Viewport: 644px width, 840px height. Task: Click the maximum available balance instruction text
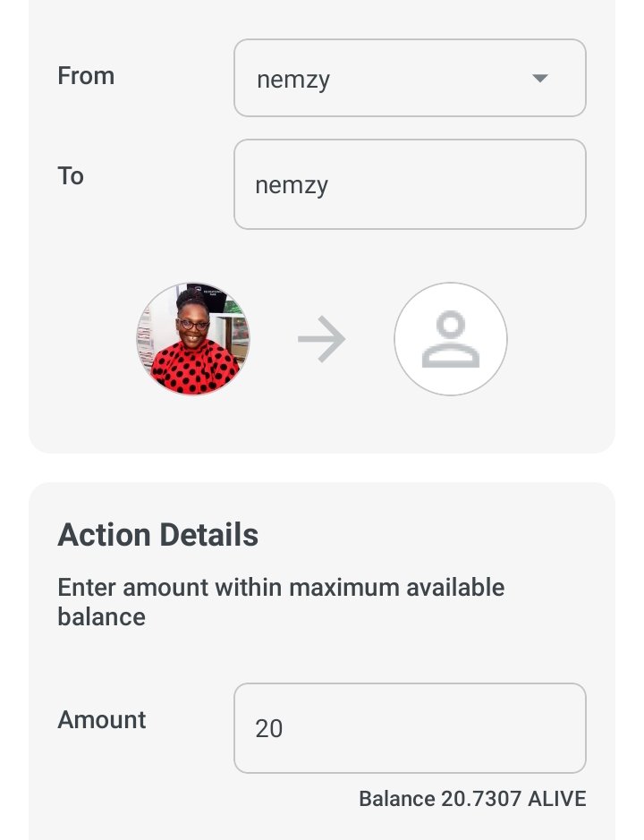click(281, 602)
